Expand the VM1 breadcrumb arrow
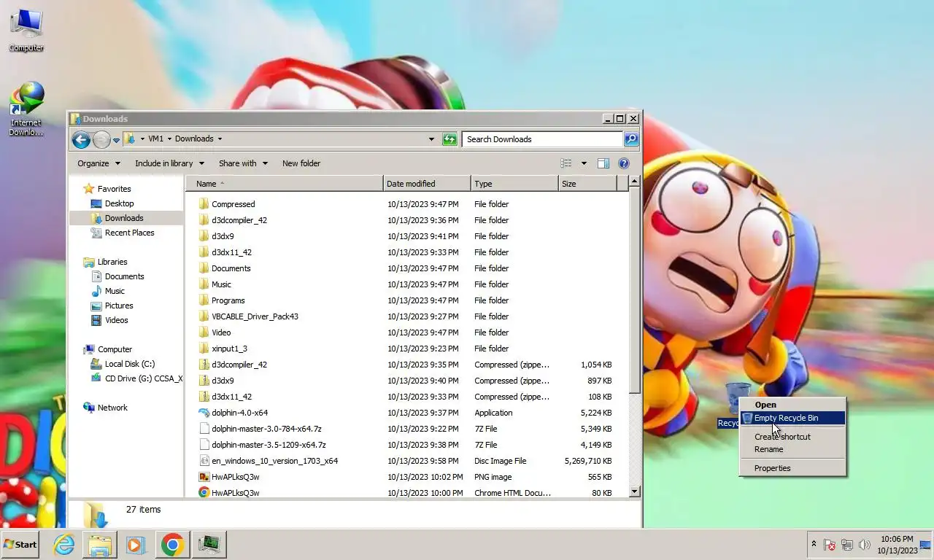Image resolution: width=934 pixels, height=560 pixels. (x=169, y=139)
